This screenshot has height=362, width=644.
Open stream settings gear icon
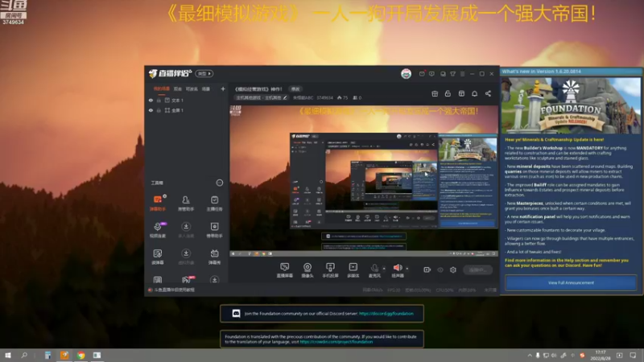tap(453, 269)
